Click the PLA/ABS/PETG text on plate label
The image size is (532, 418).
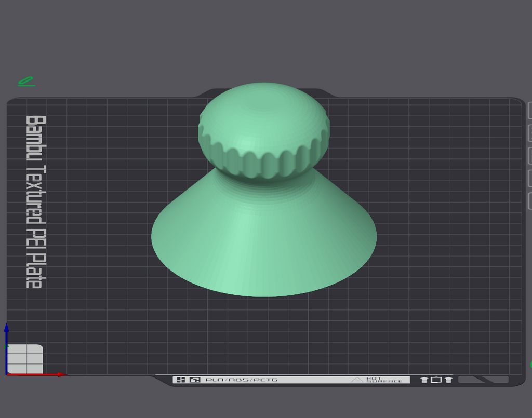(242, 380)
